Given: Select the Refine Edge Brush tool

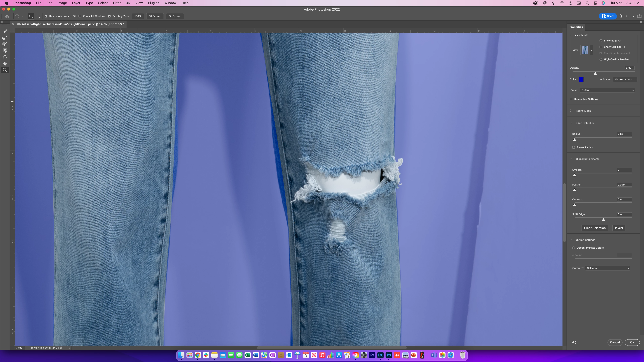Looking at the screenshot, I should (5, 37).
